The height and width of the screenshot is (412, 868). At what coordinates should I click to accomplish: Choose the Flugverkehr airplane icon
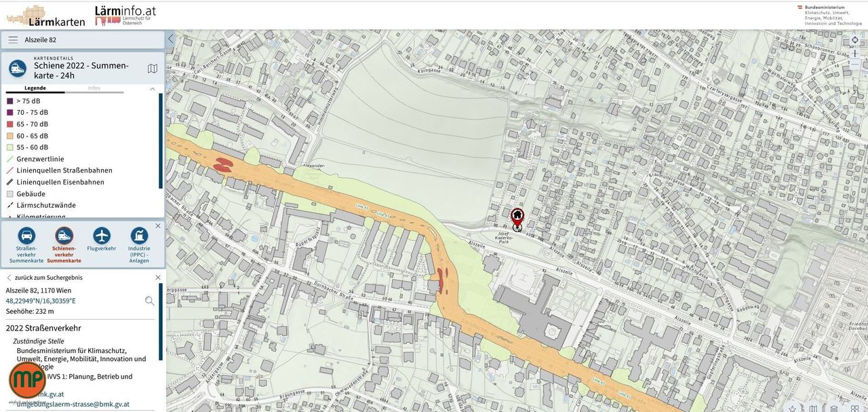[102, 236]
